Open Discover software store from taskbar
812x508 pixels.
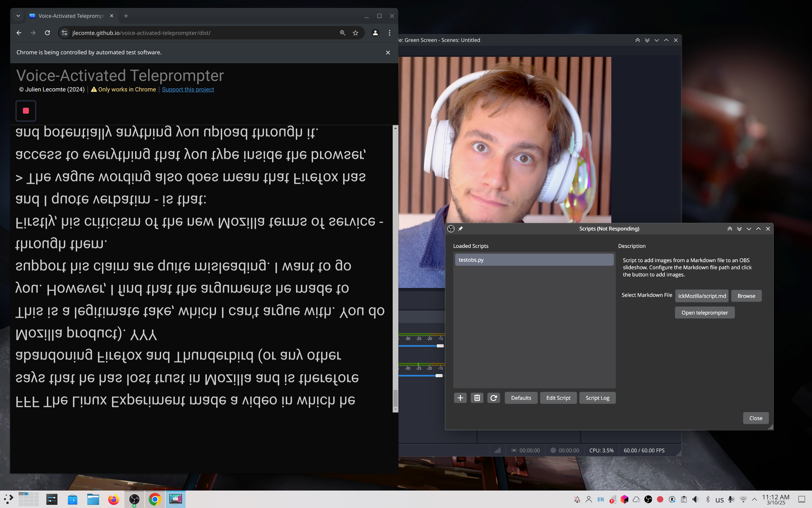(73, 499)
